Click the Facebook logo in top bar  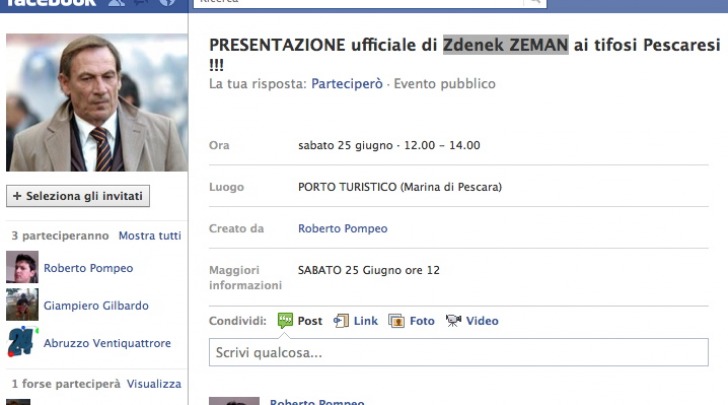pyautogui.click(x=51, y=2)
